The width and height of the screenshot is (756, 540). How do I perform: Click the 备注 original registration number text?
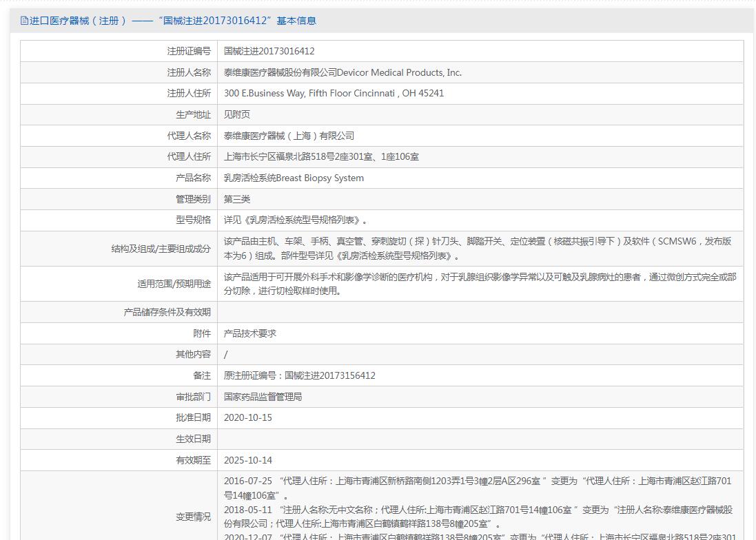click(x=300, y=375)
